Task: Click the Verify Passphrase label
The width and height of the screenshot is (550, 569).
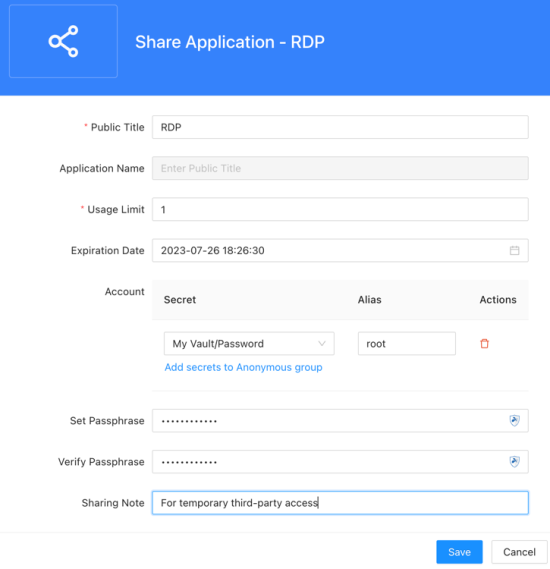Action: tap(101, 462)
